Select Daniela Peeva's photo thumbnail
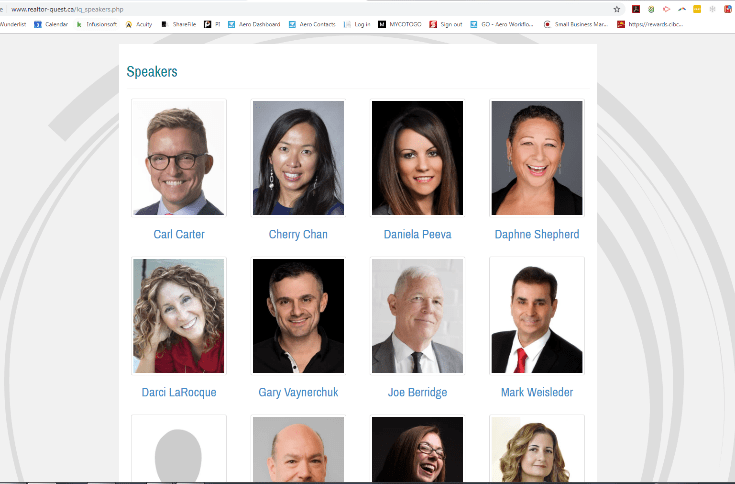The image size is (735, 484). pyautogui.click(x=417, y=158)
